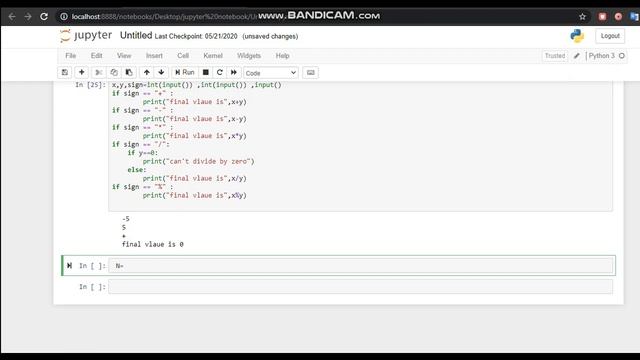The image size is (640, 360).
Task: Rename notebook by clicking Untitled title
Action: point(136,36)
